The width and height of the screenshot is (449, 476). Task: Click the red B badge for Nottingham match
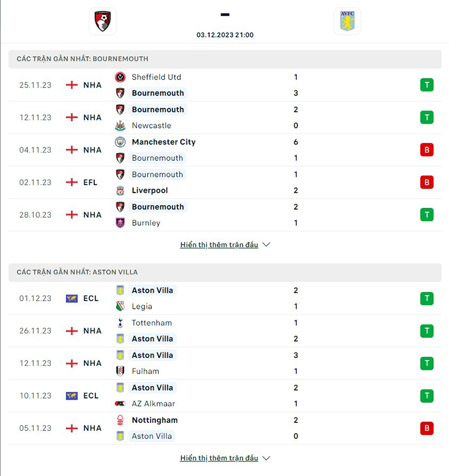coord(427,428)
